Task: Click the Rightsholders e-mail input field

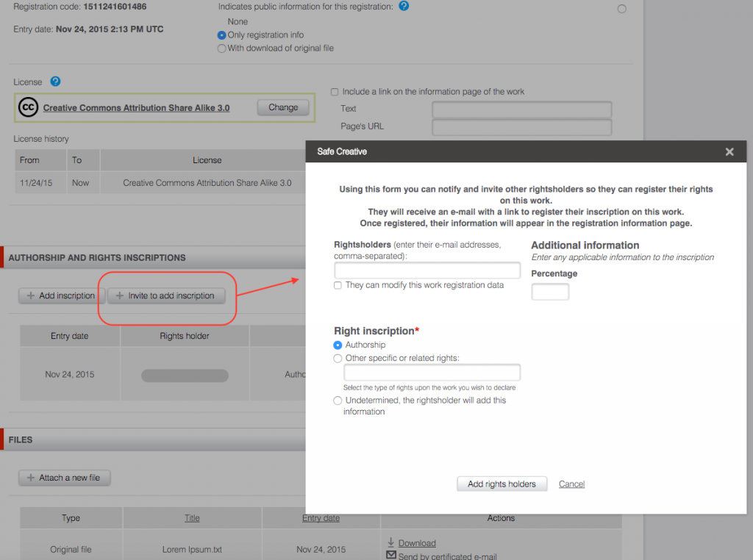Action: (x=427, y=270)
